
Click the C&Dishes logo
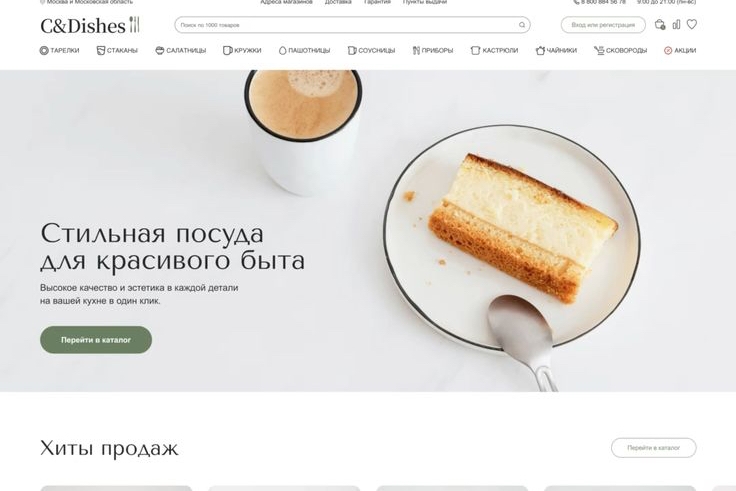(x=90, y=25)
